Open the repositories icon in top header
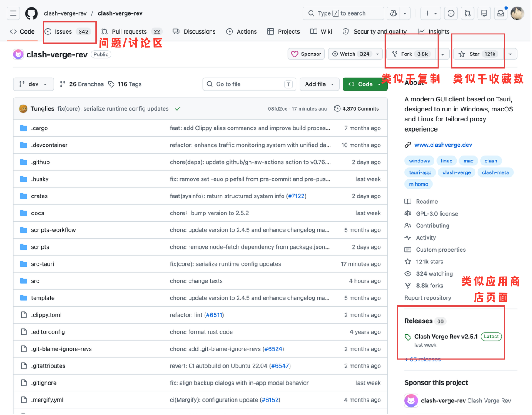 pyautogui.click(x=484, y=13)
